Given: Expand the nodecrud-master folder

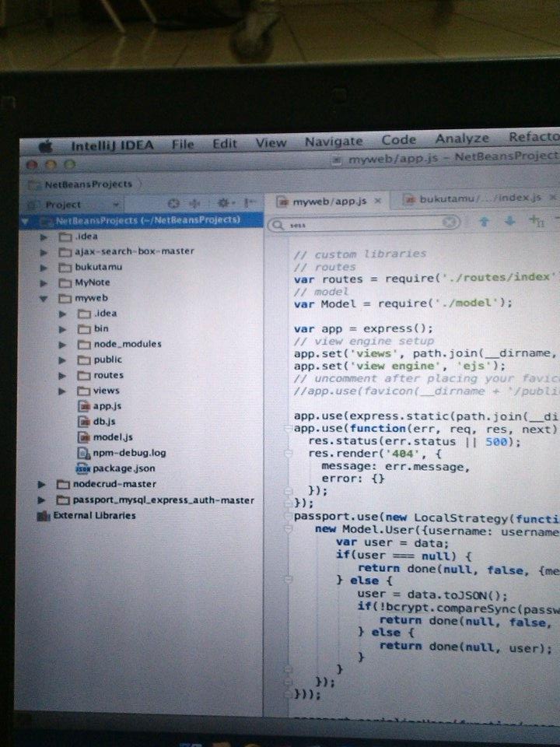Looking at the screenshot, I should click(x=42, y=485).
